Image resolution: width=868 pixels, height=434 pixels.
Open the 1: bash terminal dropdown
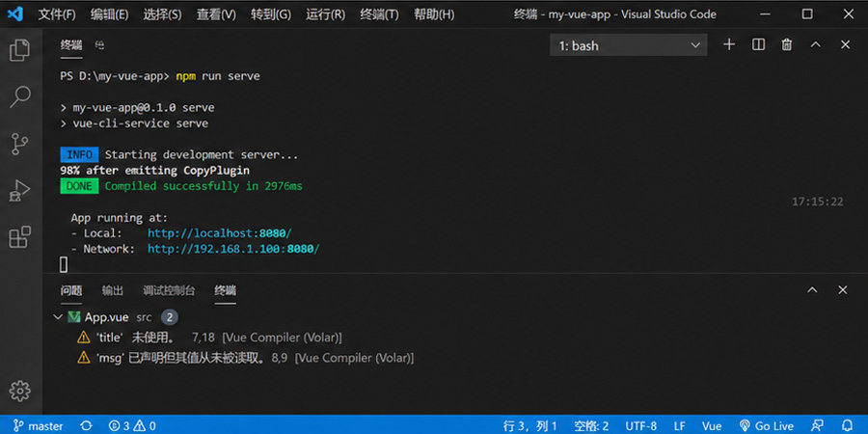click(x=628, y=45)
